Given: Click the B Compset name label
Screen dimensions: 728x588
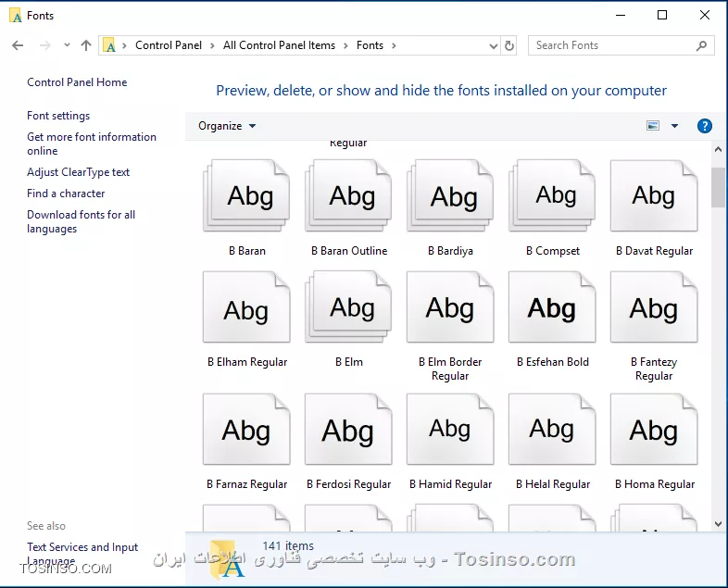Looking at the screenshot, I should (553, 251).
